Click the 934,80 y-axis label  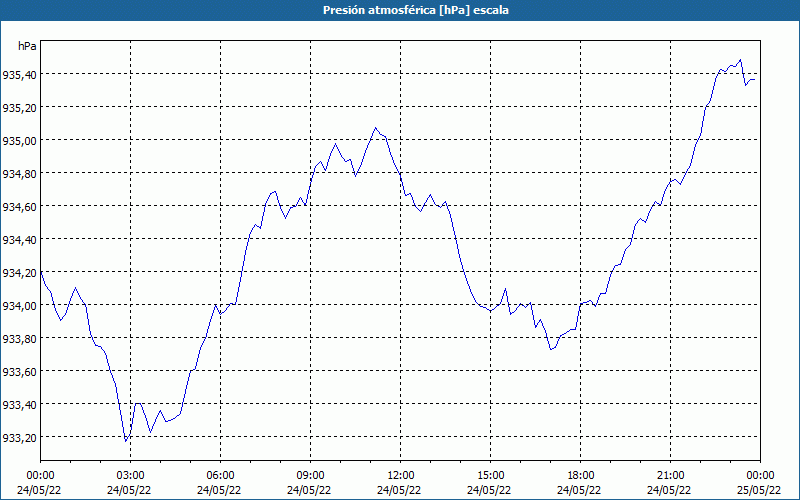(x=19, y=173)
